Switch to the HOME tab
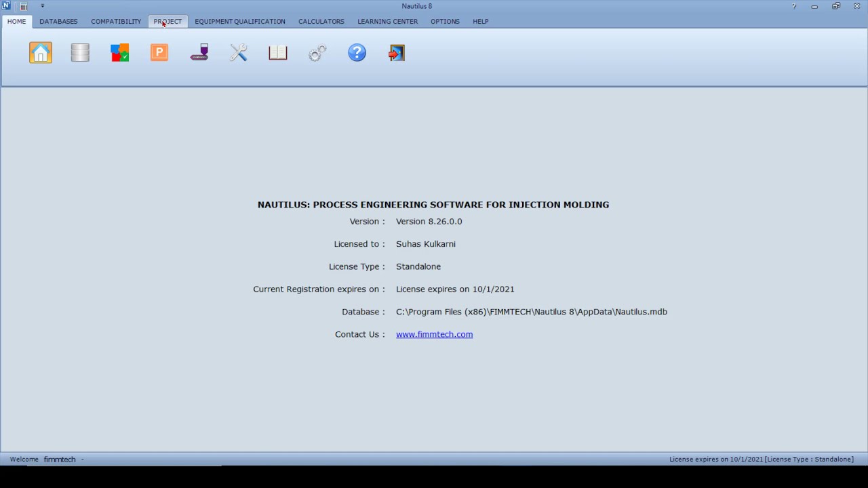 (x=17, y=21)
